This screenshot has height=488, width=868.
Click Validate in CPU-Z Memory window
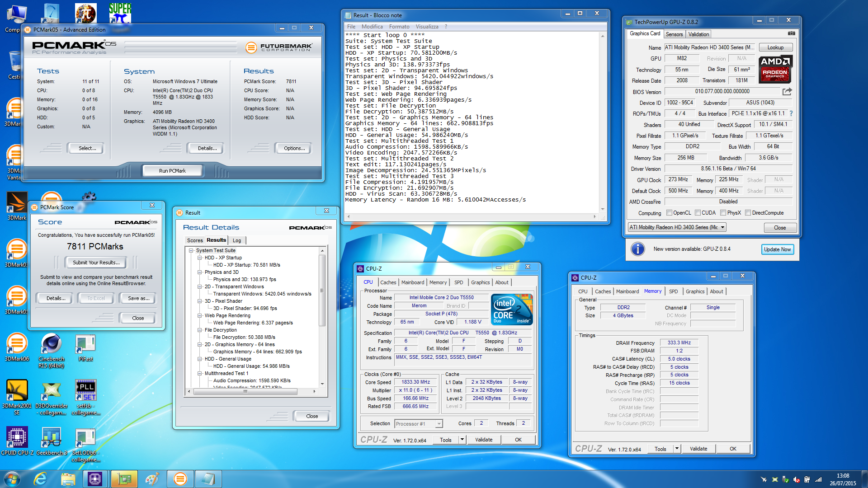click(x=698, y=449)
